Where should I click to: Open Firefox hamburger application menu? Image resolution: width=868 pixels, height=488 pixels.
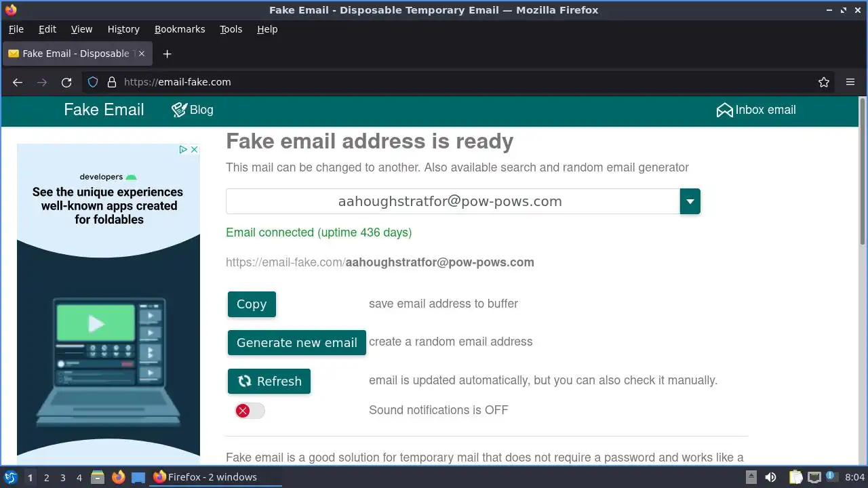pos(850,82)
